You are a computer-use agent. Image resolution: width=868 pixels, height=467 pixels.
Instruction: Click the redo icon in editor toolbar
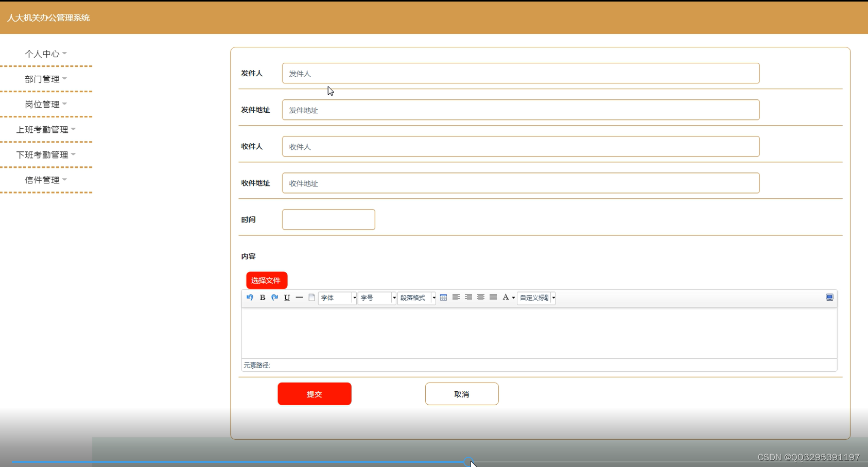coord(275,298)
